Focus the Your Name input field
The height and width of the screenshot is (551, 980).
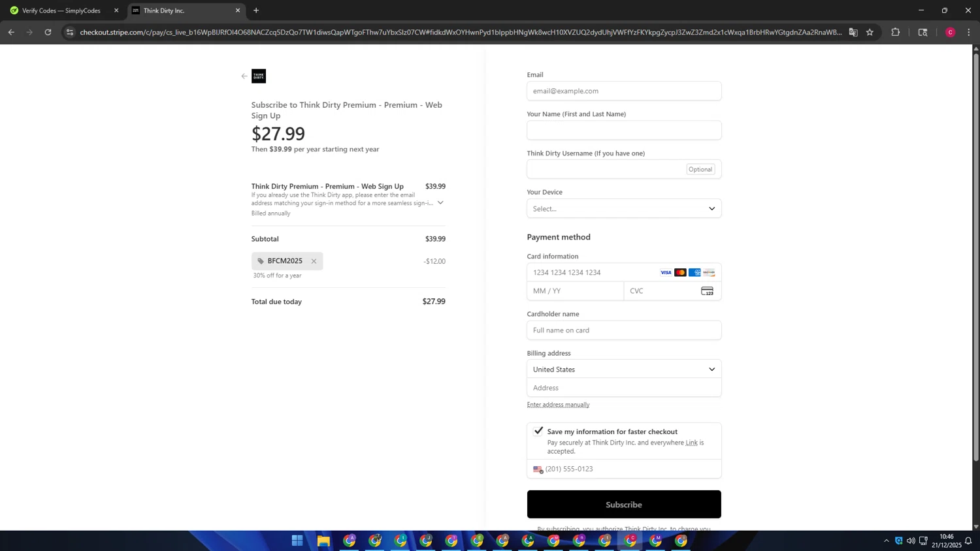[624, 131]
